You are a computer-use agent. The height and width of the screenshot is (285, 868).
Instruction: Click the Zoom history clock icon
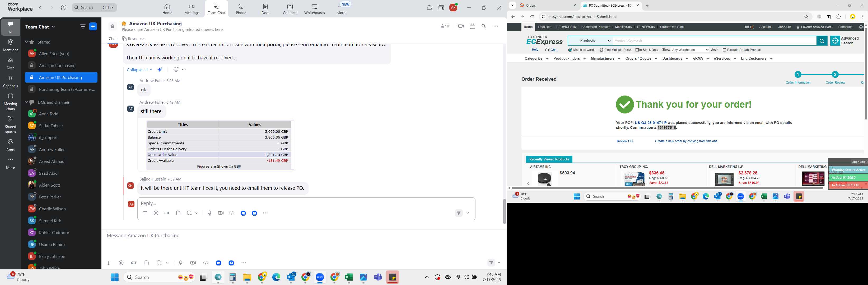click(63, 7)
